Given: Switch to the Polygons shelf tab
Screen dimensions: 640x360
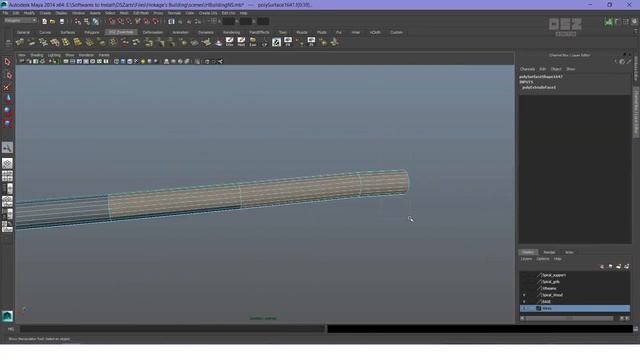Looking at the screenshot, I should (x=92, y=32).
